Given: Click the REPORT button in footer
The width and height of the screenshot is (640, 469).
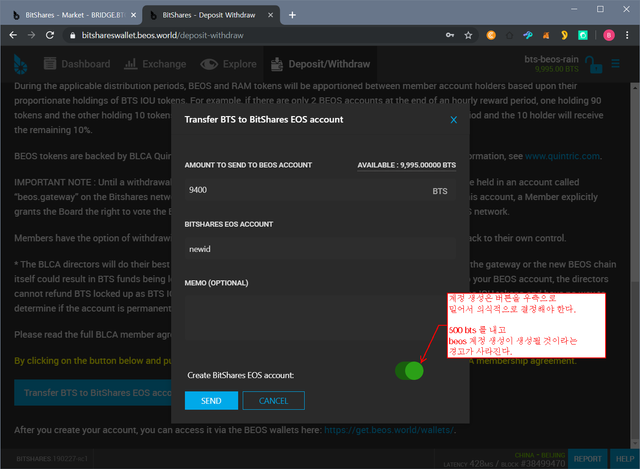Looking at the screenshot, I should [x=587, y=459].
